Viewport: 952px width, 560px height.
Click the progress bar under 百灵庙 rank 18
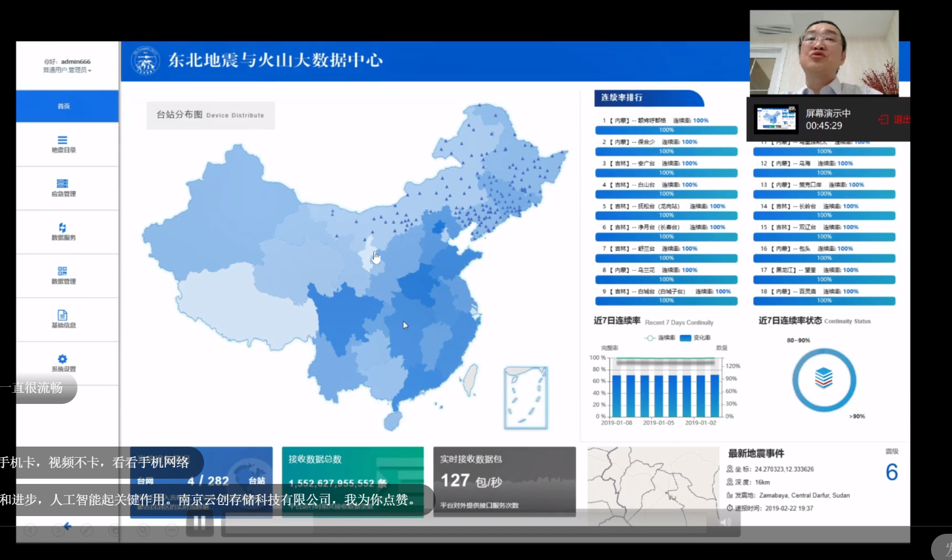[825, 300]
